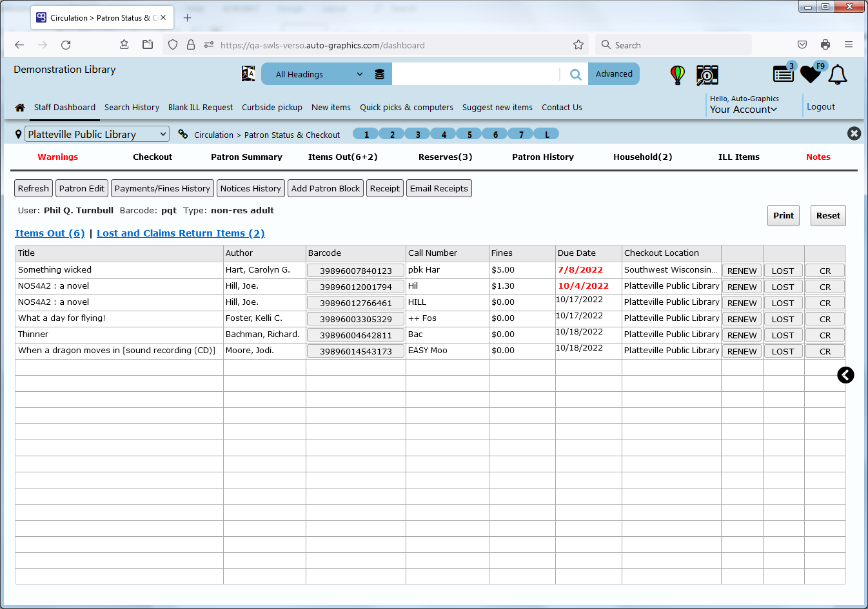Click the Advanced search button
The height and width of the screenshot is (609, 868).
[x=614, y=74]
